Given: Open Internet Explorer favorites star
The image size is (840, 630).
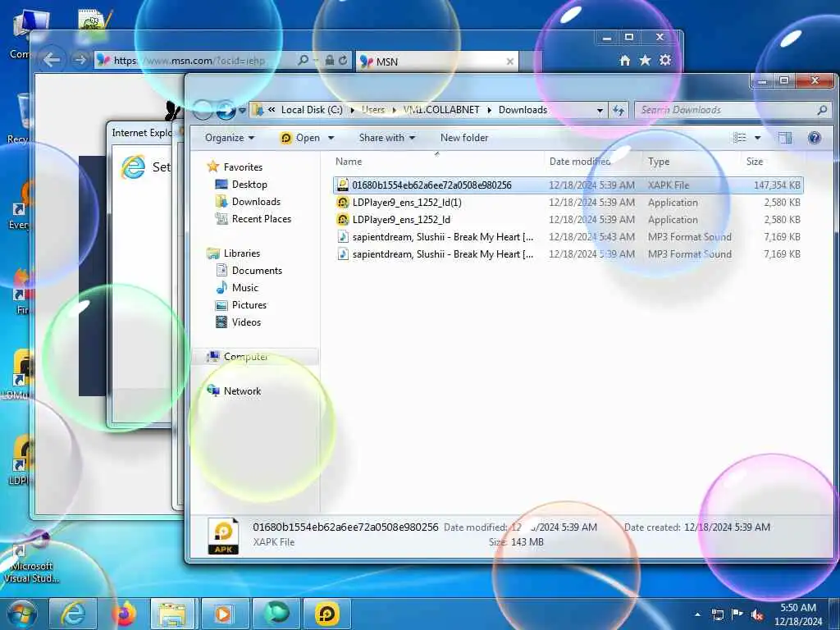Looking at the screenshot, I should tap(645, 61).
